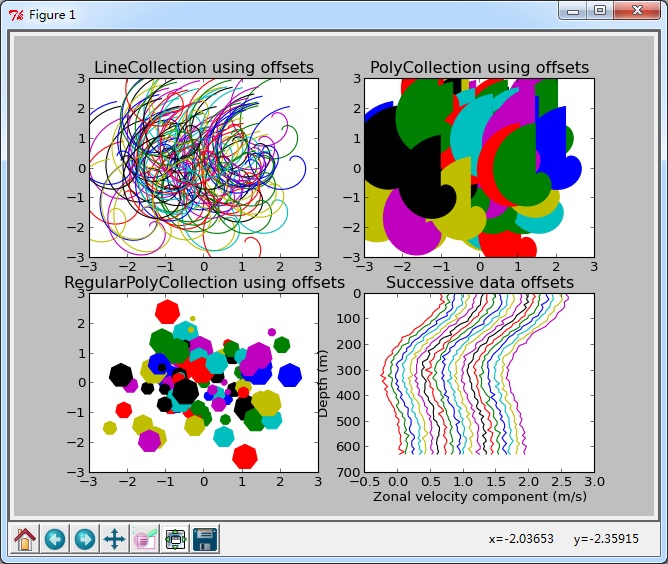Go forward to next view arrow
Viewport: 668px width, 564px height.
(x=85, y=539)
